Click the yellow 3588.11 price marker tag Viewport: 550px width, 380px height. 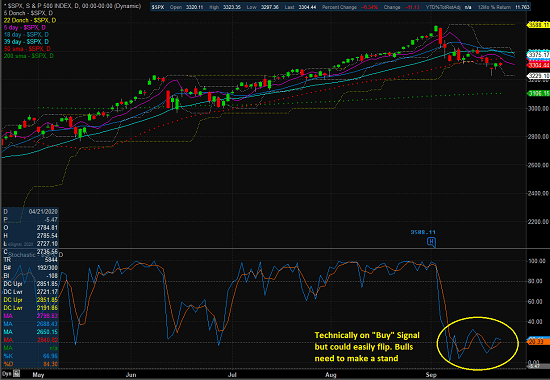tap(538, 25)
